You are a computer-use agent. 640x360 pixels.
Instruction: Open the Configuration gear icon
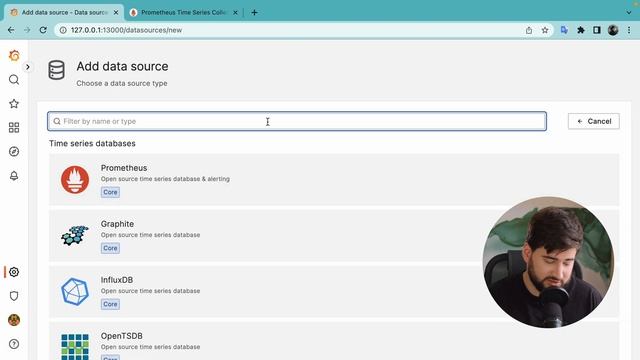pos(14,272)
